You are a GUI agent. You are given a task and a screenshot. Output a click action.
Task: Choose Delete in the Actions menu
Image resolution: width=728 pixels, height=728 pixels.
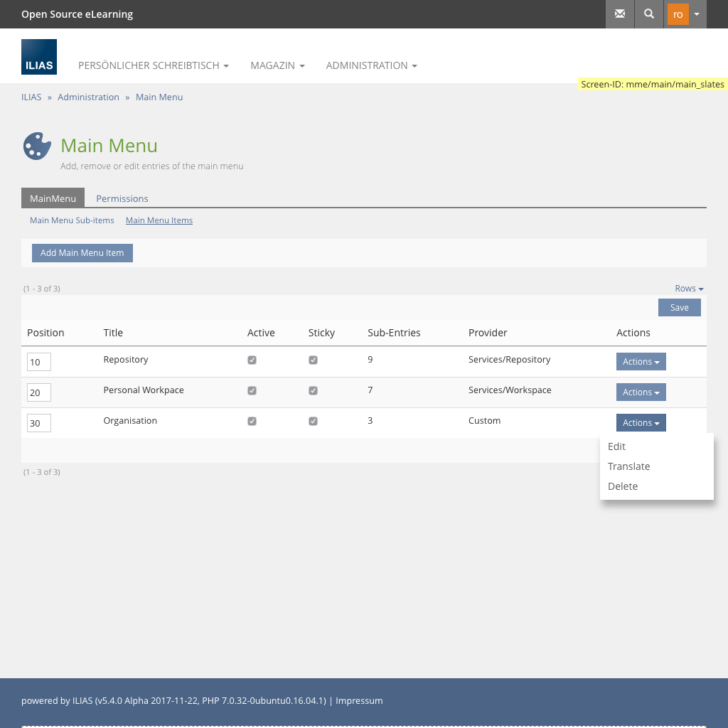click(x=623, y=486)
